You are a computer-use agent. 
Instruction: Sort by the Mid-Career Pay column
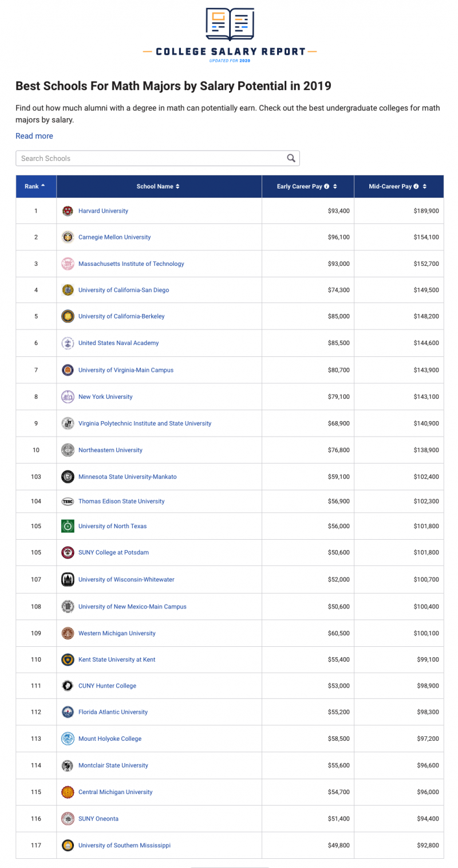click(425, 186)
